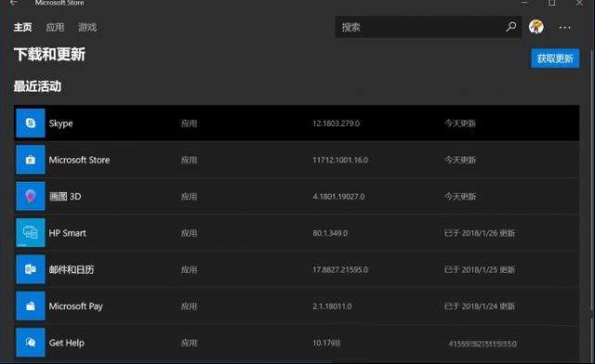Click 应用 type label in HP Smart row
This screenshot has height=364, width=595.
click(x=189, y=233)
